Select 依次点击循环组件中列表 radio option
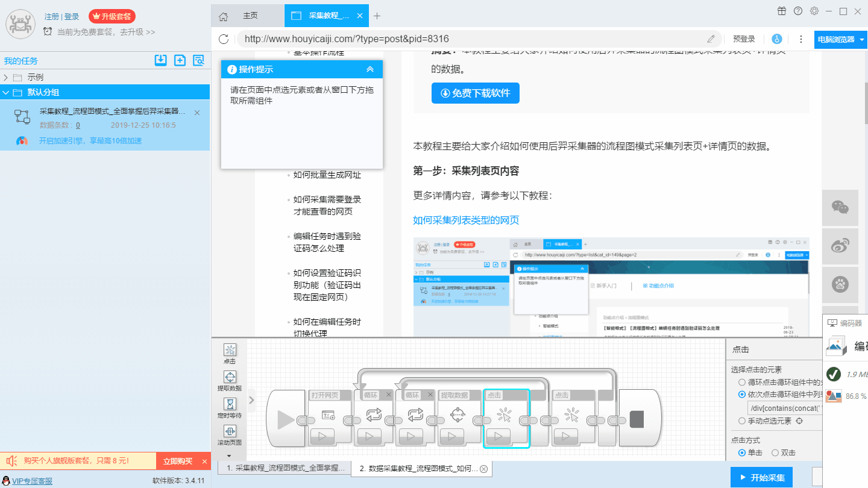 coord(742,395)
